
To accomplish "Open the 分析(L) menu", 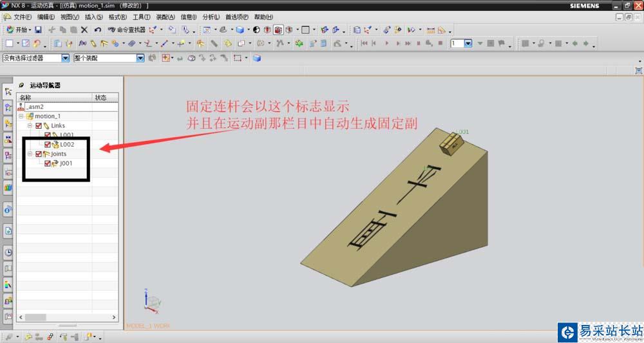I will (211, 17).
